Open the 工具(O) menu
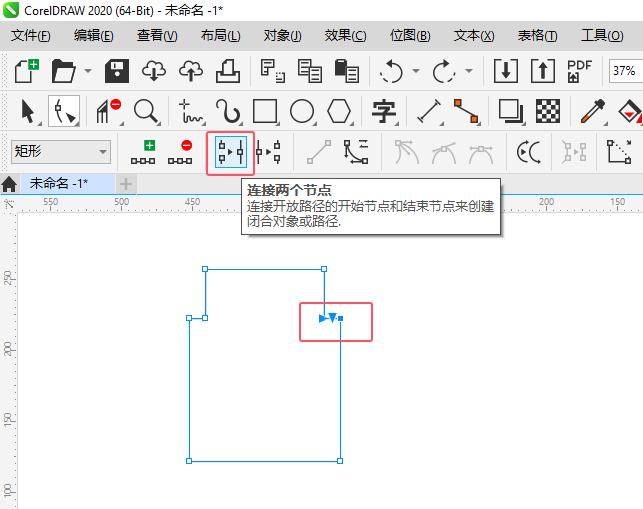 [602, 36]
